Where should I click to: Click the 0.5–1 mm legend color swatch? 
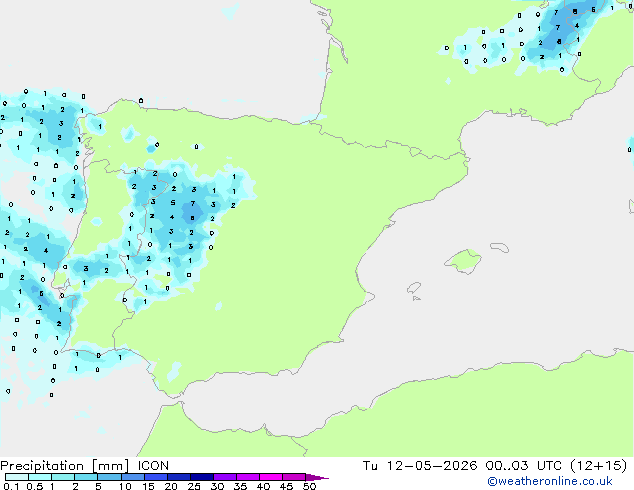point(40,477)
